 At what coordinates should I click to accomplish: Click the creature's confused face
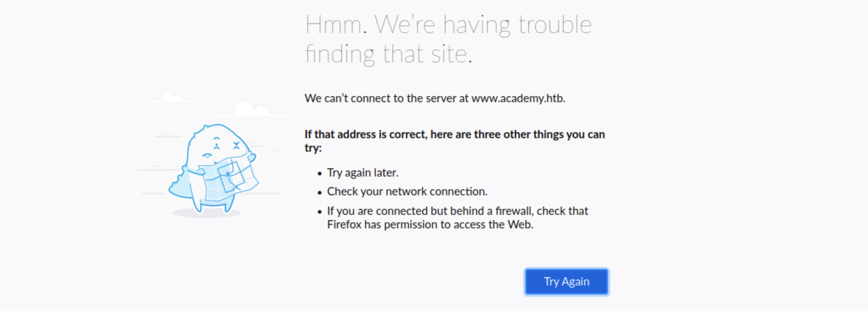(x=222, y=146)
